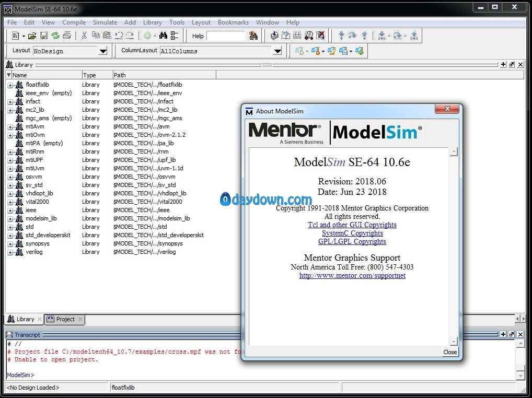The image size is (532, 398).
Task: Click the Open folder toolbar icon
Action: (32, 36)
